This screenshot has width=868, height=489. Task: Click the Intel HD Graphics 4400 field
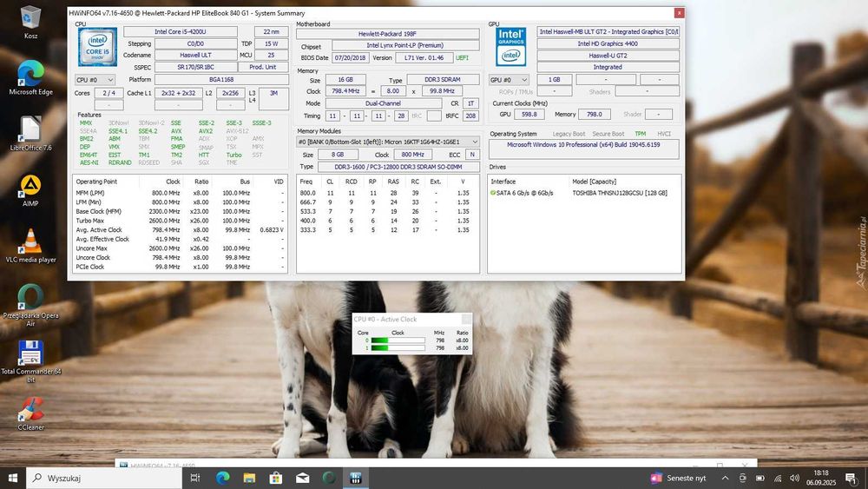(x=608, y=43)
